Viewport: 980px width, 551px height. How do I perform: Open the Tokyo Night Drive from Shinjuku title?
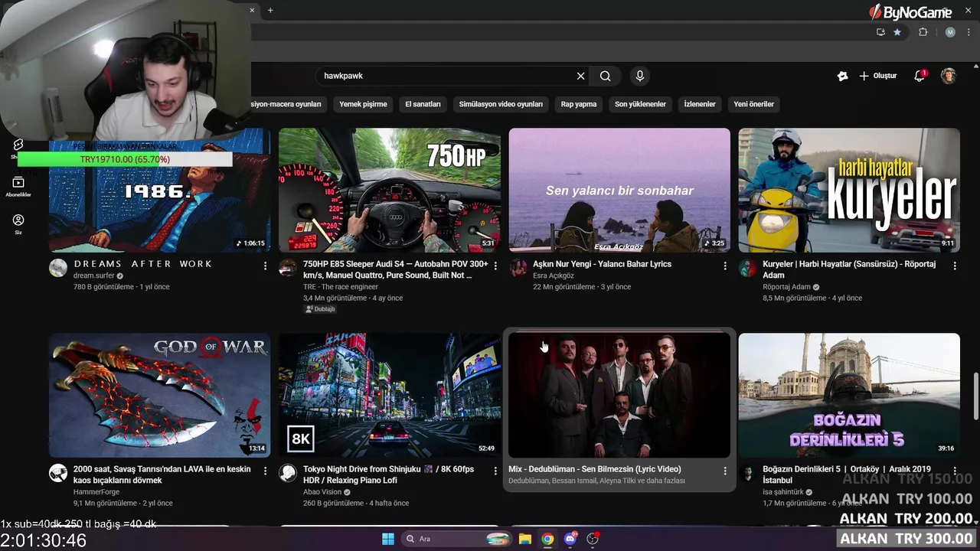[388, 474]
